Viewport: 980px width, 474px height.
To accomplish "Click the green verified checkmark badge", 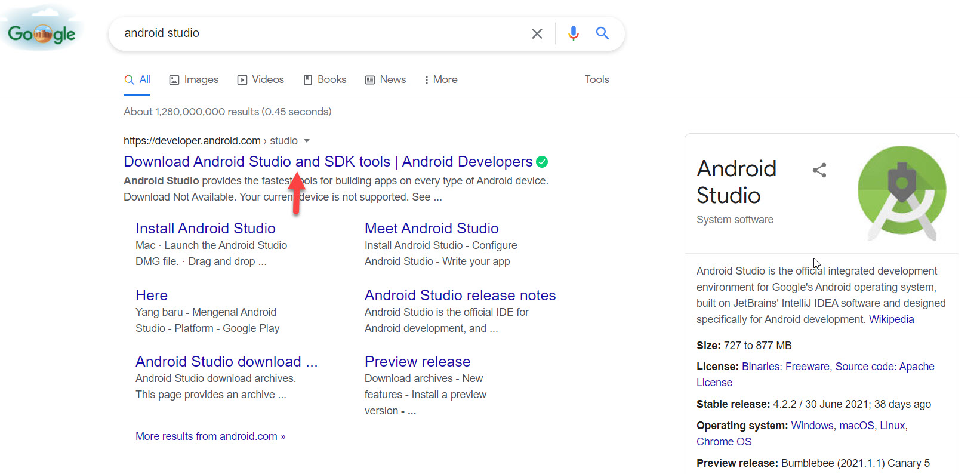I will tap(542, 162).
